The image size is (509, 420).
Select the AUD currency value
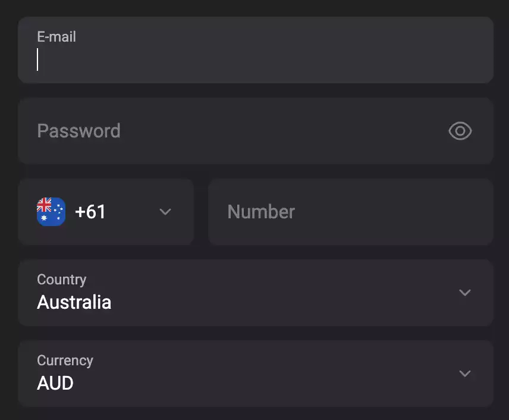tap(55, 383)
